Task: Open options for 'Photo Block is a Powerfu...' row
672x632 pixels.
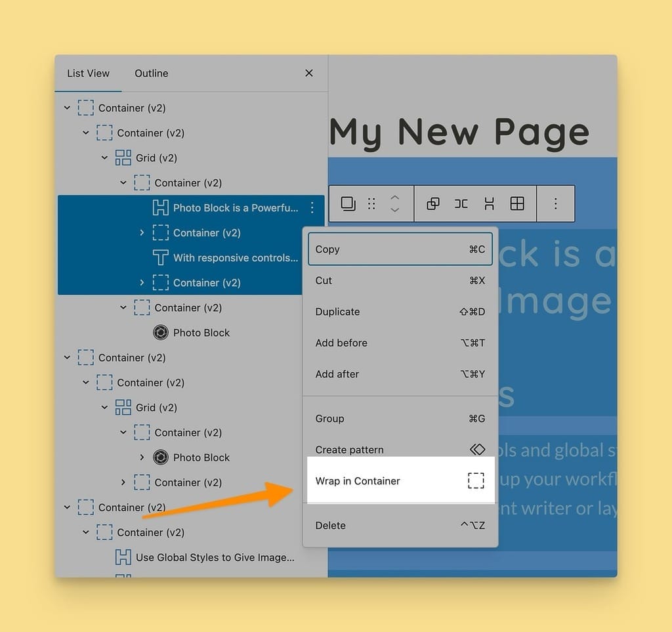Action: tap(312, 208)
